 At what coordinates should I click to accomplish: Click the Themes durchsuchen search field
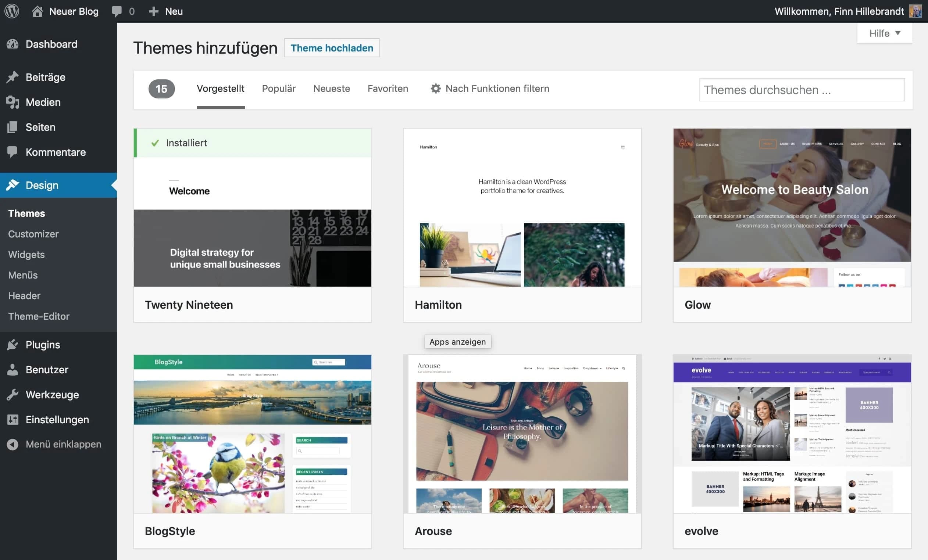pos(802,90)
